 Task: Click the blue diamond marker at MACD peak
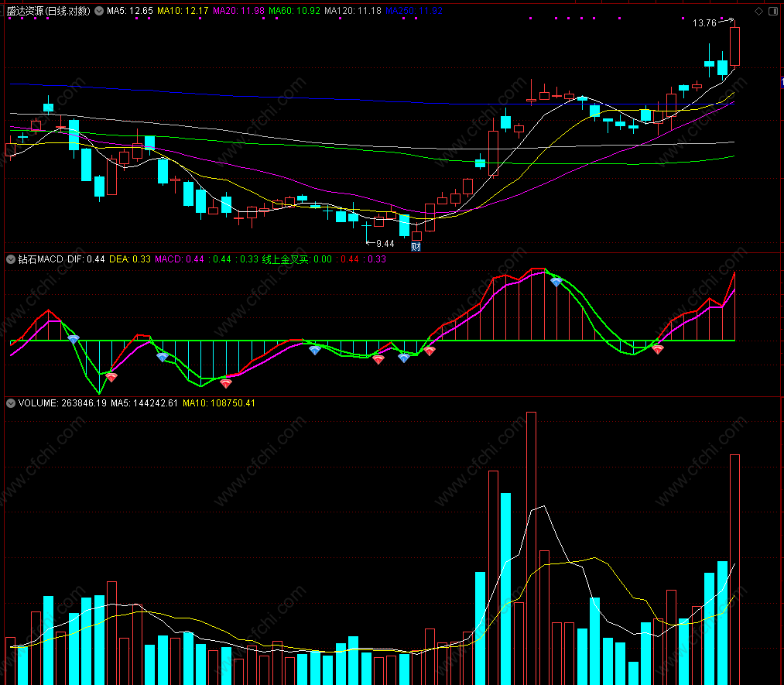[556, 283]
